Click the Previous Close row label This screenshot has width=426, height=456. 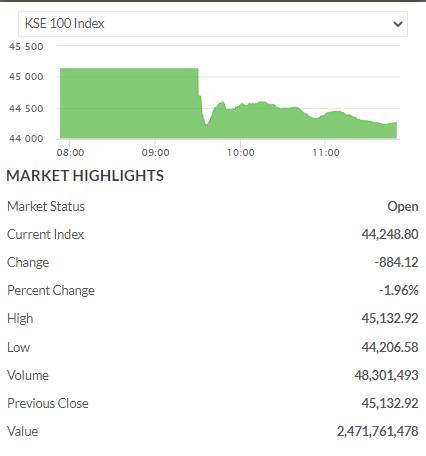[48, 403]
